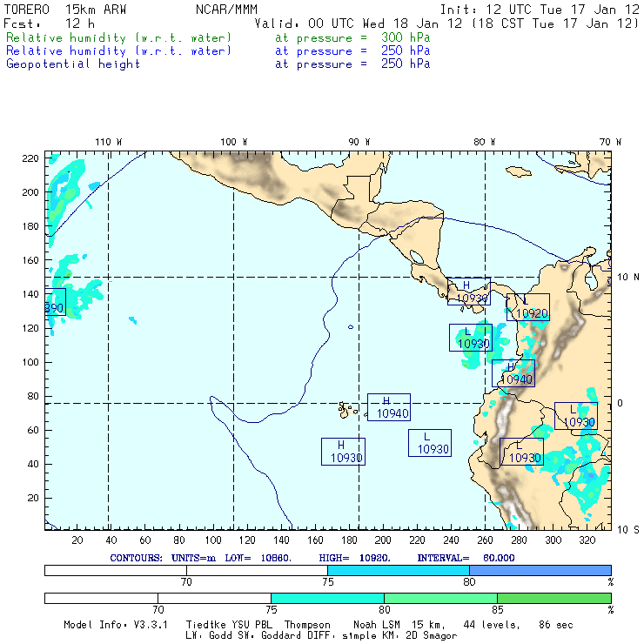Select the 'Model Info: V3.3.1' text
The height and width of the screenshot is (644, 644).
coord(116,625)
